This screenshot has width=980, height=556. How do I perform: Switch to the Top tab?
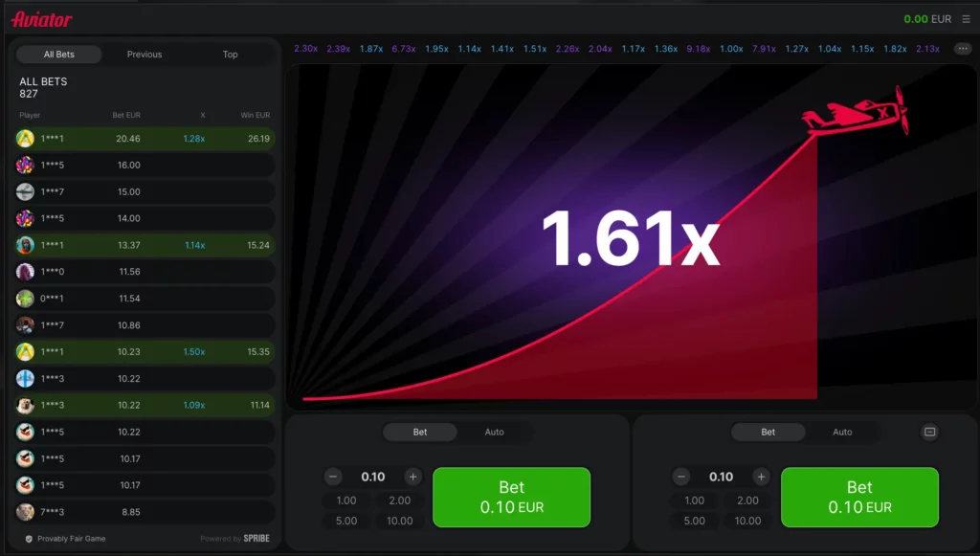(x=230, y=55)
